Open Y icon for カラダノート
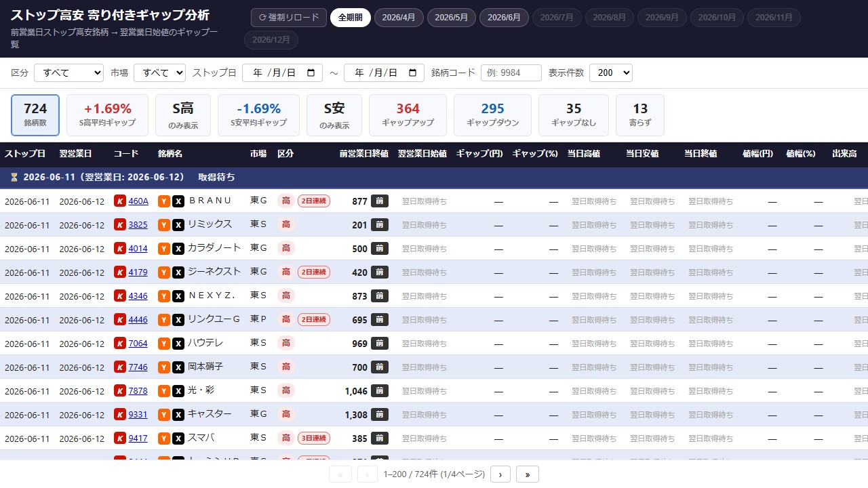Screen dimensions: 868x488 tap(163, 248)
